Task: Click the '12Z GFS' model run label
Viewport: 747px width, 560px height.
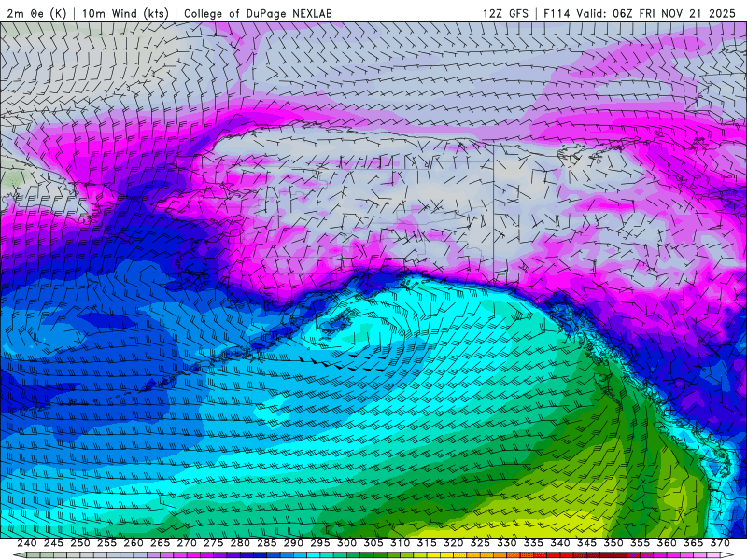Action: (x=505, y=13)
